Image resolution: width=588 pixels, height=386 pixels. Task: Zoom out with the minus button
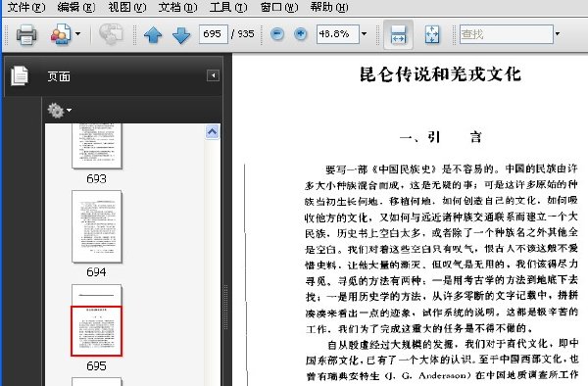pyautogui.click(x=277, y=34)
